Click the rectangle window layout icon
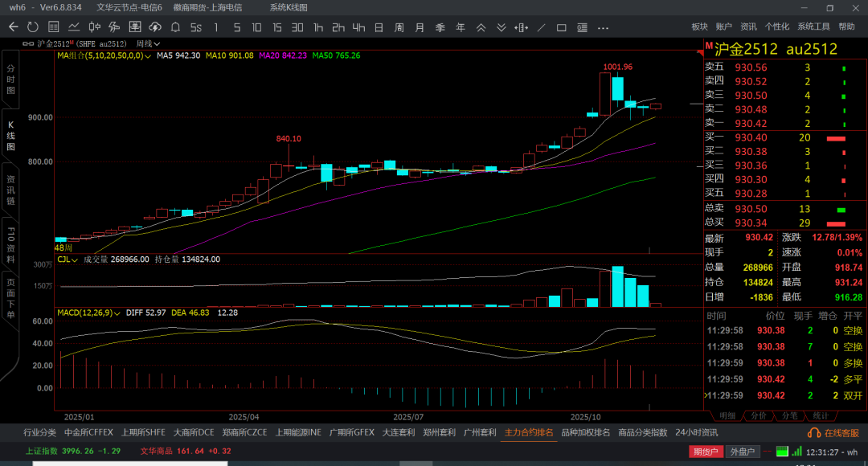The height and width of the screenshot is (466, 868). pos(561,27)
